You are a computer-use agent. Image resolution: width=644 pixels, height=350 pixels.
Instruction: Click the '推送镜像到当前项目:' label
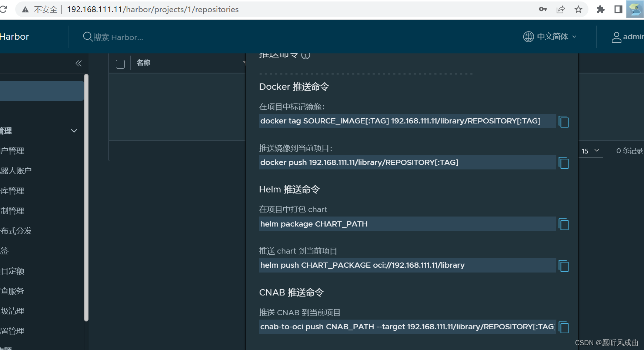(x=296, y=148)
